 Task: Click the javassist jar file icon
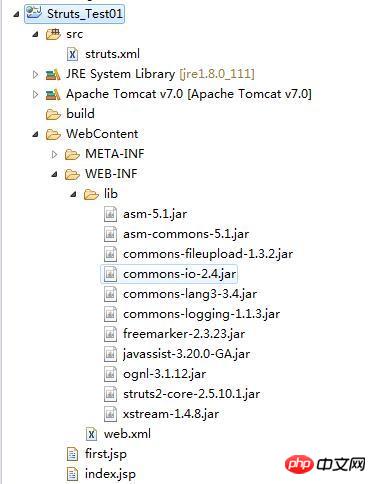(110, 354)
